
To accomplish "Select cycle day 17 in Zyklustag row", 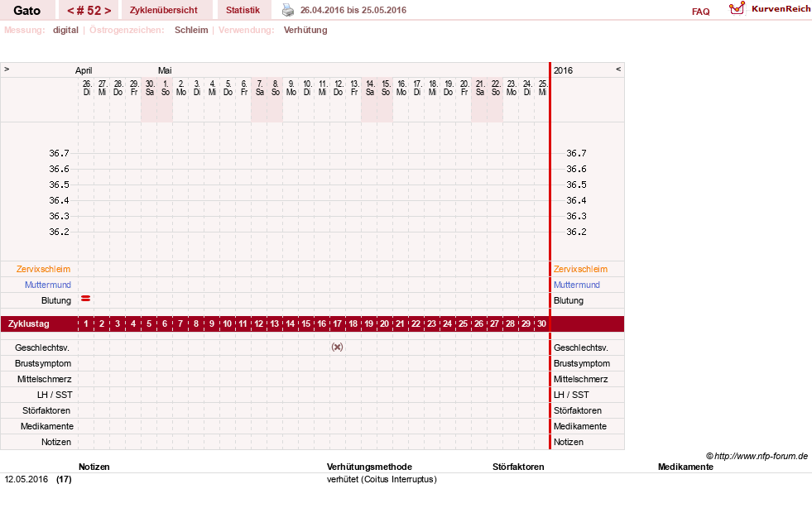I will [337, 324].
